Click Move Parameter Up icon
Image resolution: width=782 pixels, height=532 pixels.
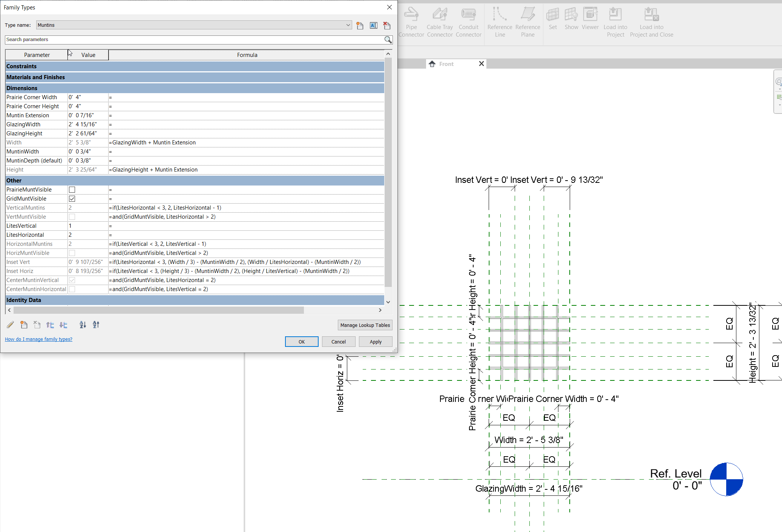pos(50,325)
